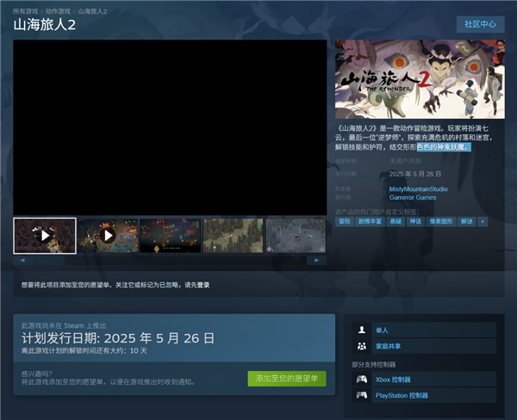Click the family sharing icon
The height and width of the screenshot is (420, 517).
(x=362, y=346)
